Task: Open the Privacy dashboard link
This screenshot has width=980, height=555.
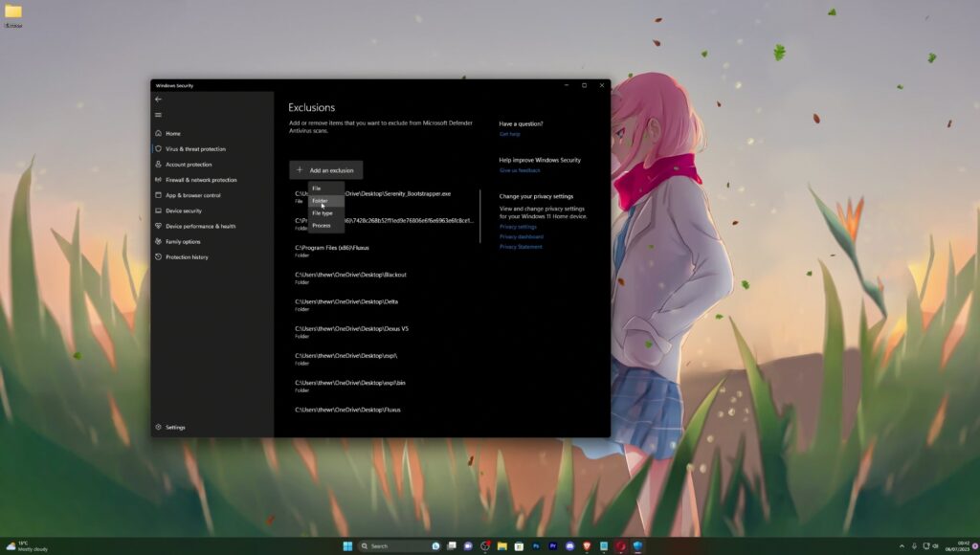Action: point(522,237)
